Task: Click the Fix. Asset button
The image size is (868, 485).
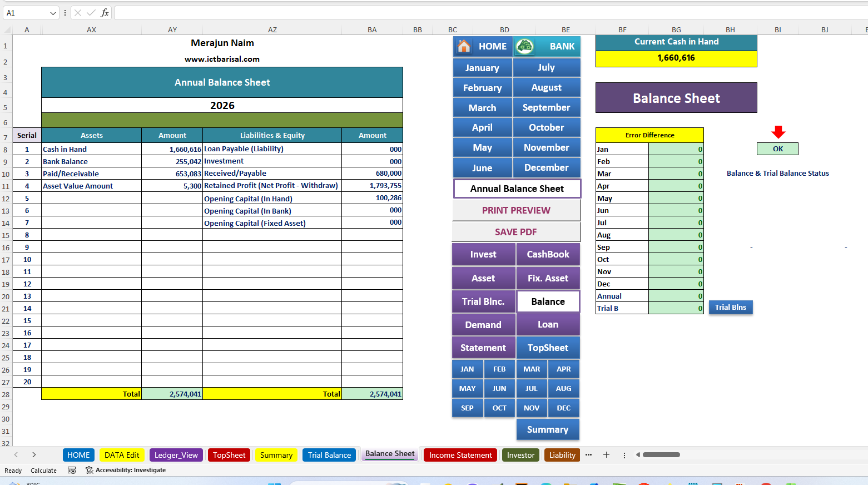Action: (x=548, y=278)
